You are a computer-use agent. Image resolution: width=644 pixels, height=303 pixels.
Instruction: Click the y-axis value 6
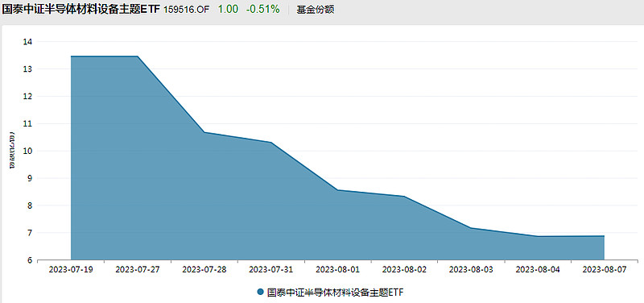(x=30, y=259)
